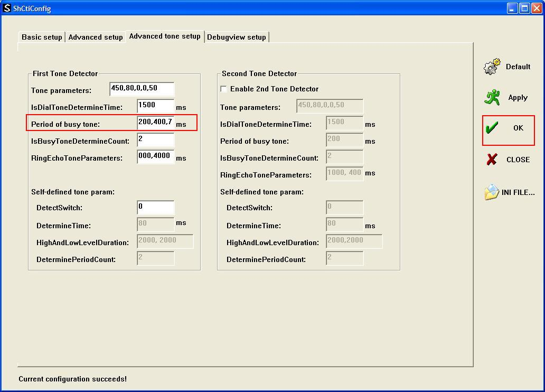Click the ShCtiConfig title bar app icon
This screenshot has height=392, width=545.
7,8
